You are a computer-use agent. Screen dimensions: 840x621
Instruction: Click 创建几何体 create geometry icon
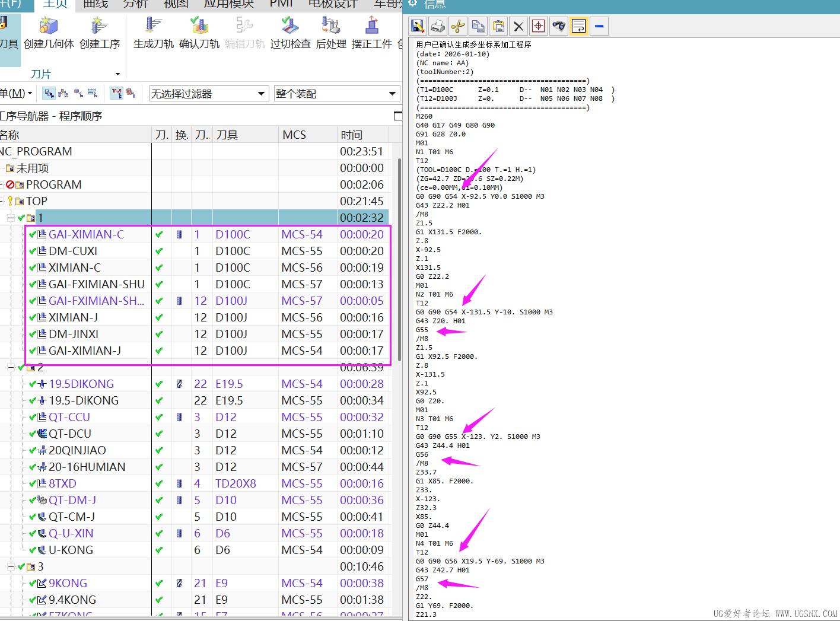[x=49, y=33]
